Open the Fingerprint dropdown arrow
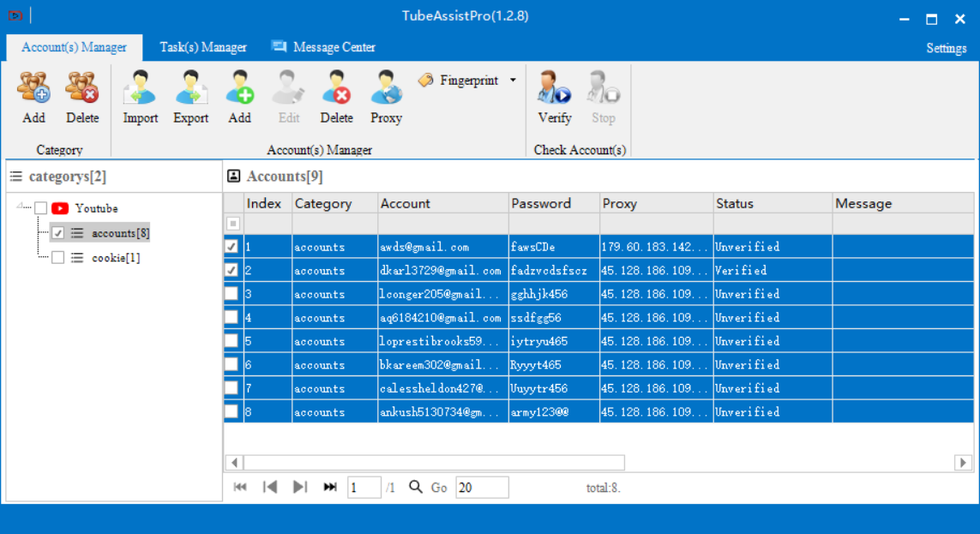Image resolution: width=980 pixels, height=534 pixels. pyautogui.click(x=513, y=80)
